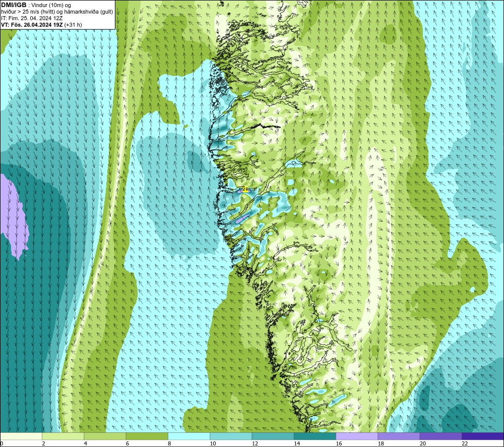Click the legend scale label '22'
Viewport: 504px width, 447px height.
click(x=465, y=443)
